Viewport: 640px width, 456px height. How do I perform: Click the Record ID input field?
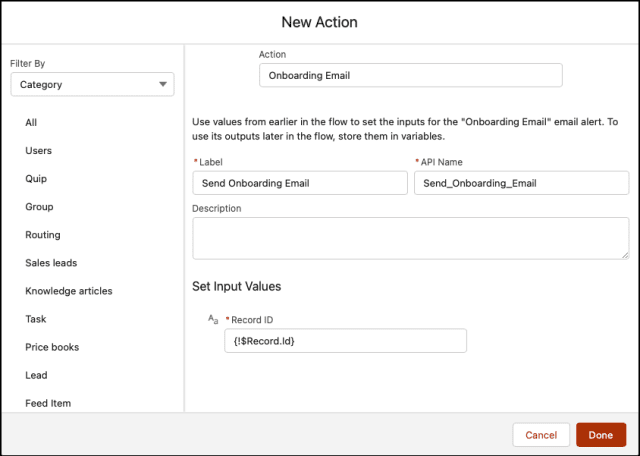click(x=345, y=341)
